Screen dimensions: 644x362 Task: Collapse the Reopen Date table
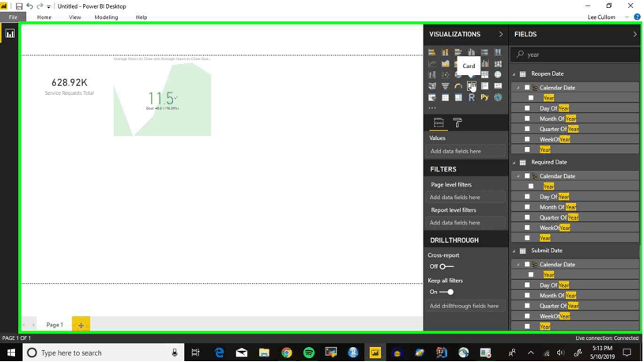click(514, 74)
